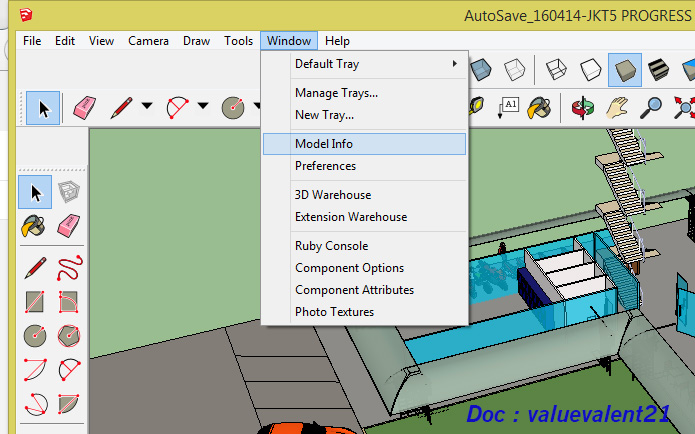Select Arc tool in left palette
Screen dimensions: 695x434
(35, 370)
